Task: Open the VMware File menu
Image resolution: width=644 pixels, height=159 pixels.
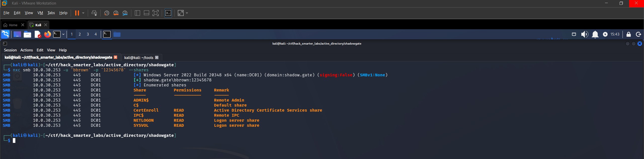Action: point(6,13)
